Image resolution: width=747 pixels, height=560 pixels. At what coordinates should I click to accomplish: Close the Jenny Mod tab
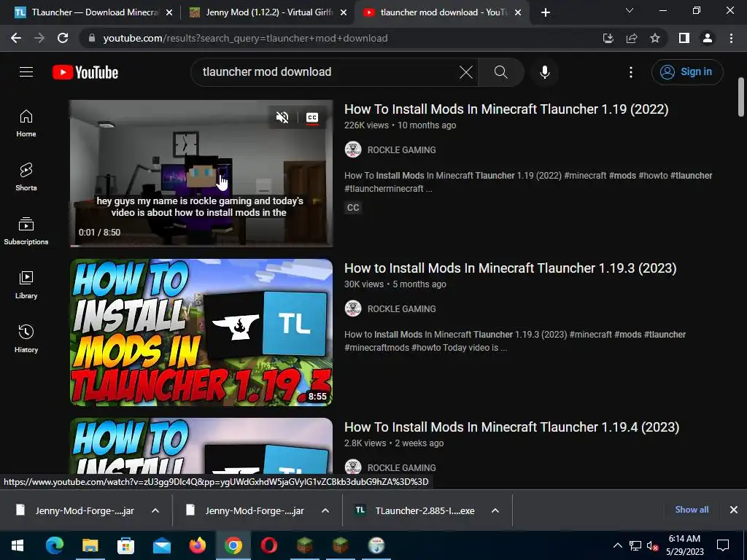[344, 13]
